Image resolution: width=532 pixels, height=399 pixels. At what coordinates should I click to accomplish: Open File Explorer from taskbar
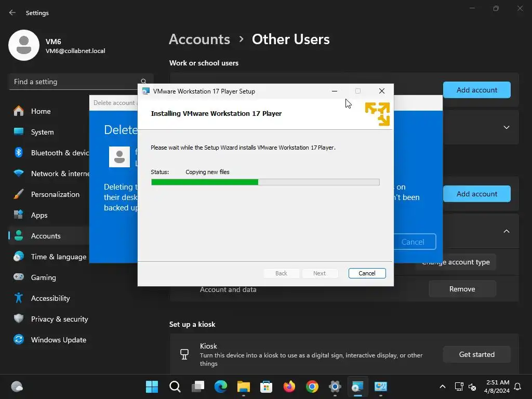tap(244, 387)
